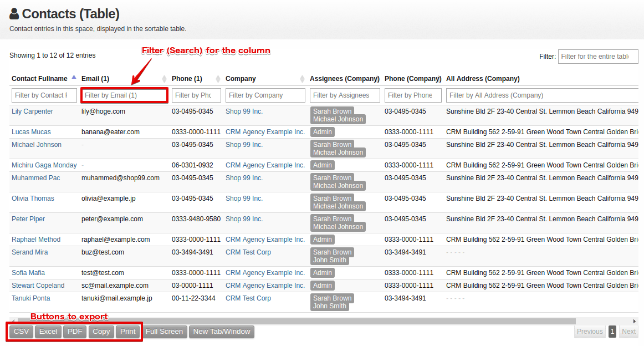Go to Next page of entries

(x=628, y=332)
